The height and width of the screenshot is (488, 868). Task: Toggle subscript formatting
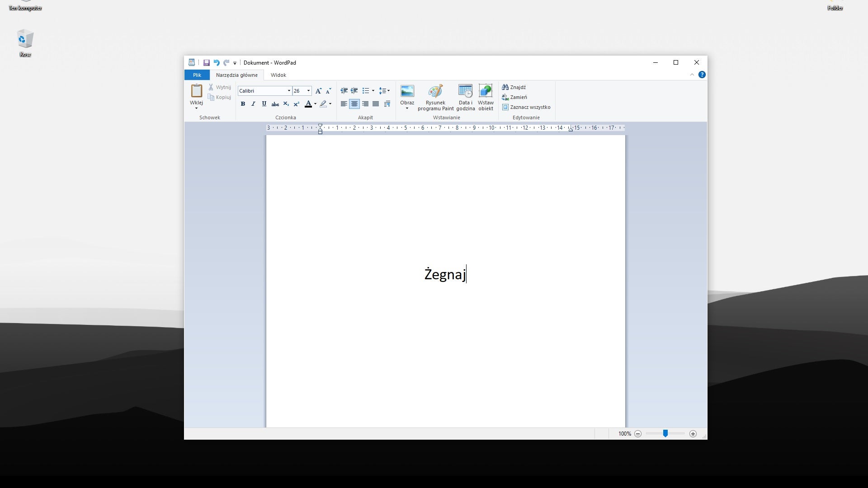(286, 104)
